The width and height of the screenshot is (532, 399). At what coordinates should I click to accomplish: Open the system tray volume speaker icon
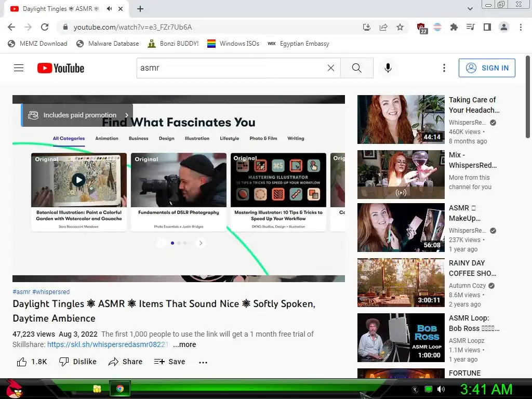pyautogui.click(x=441, y=389)
